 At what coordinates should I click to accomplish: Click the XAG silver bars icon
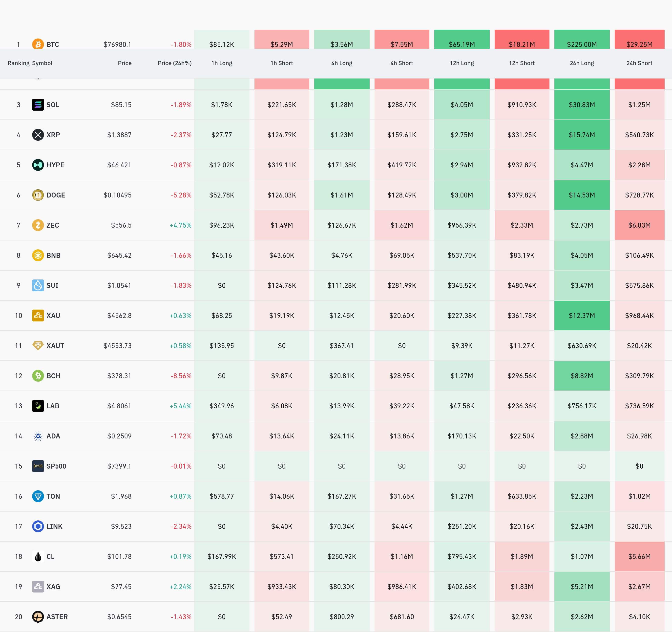coord(38,587)
